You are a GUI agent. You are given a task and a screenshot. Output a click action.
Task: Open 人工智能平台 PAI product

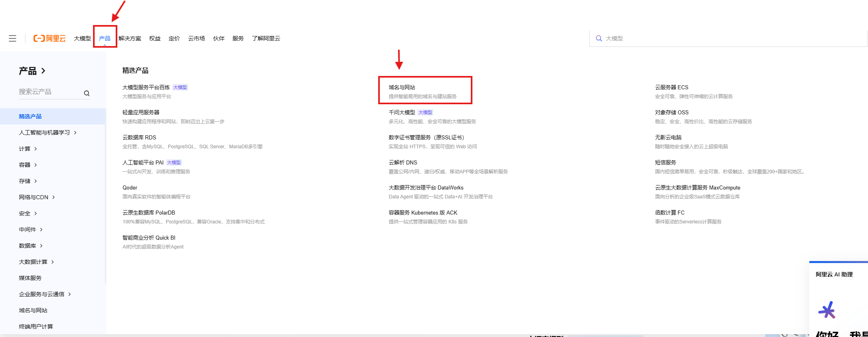point(143,162)
